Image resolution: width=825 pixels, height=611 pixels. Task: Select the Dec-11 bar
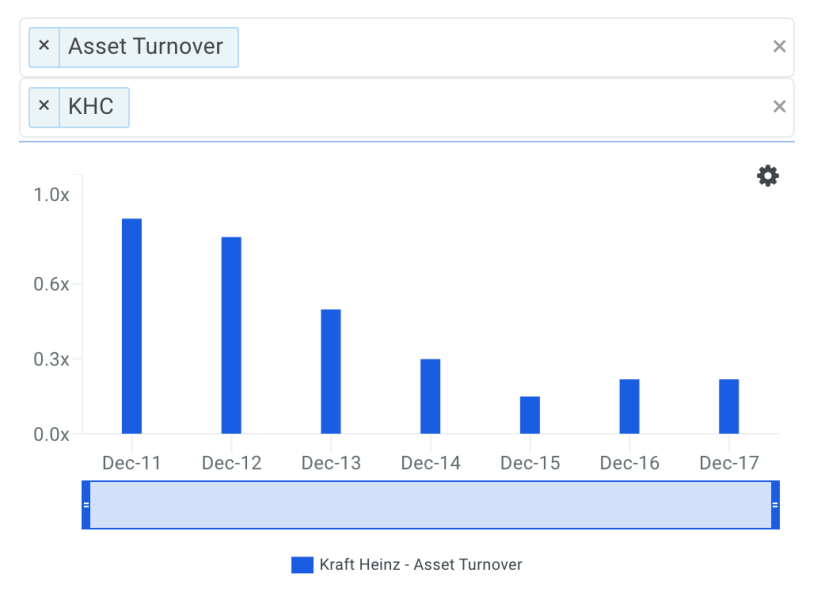coord(132,326)
